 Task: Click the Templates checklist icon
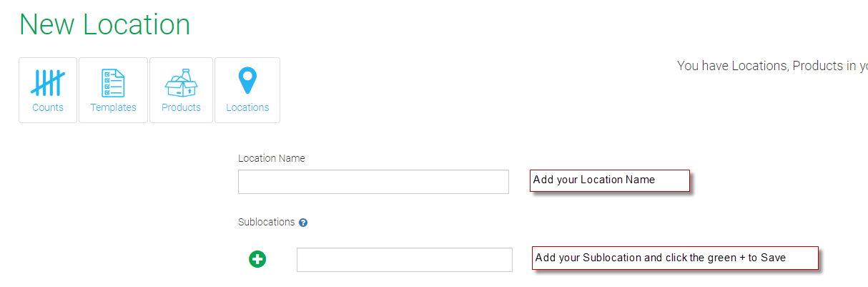point(113,82)
